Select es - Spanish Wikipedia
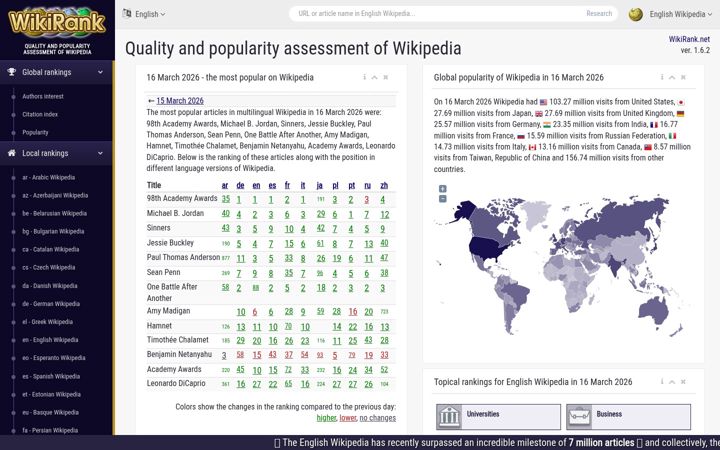The height and width of the screenshot is (450, 720). point(51,376)
